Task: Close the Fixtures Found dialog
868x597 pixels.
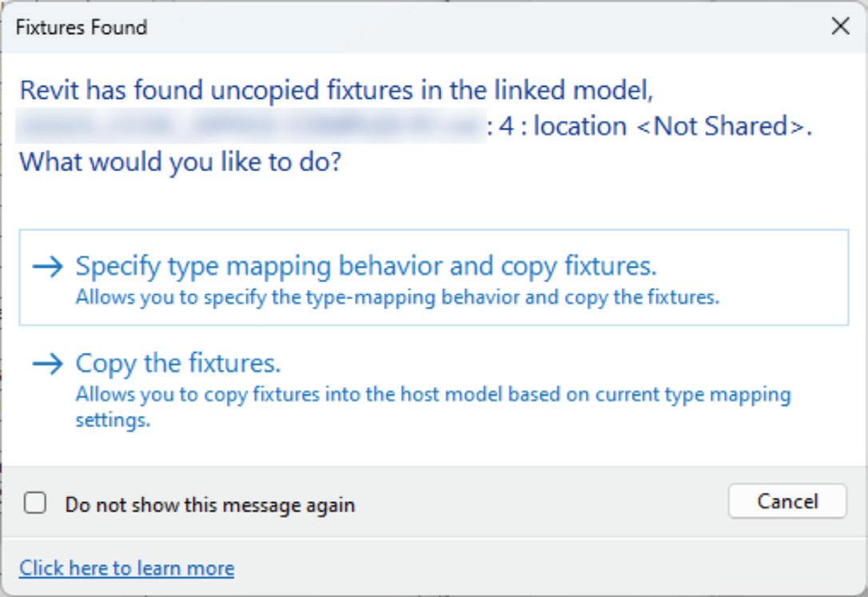Action: pyautogui.click(x=840, y=26)
